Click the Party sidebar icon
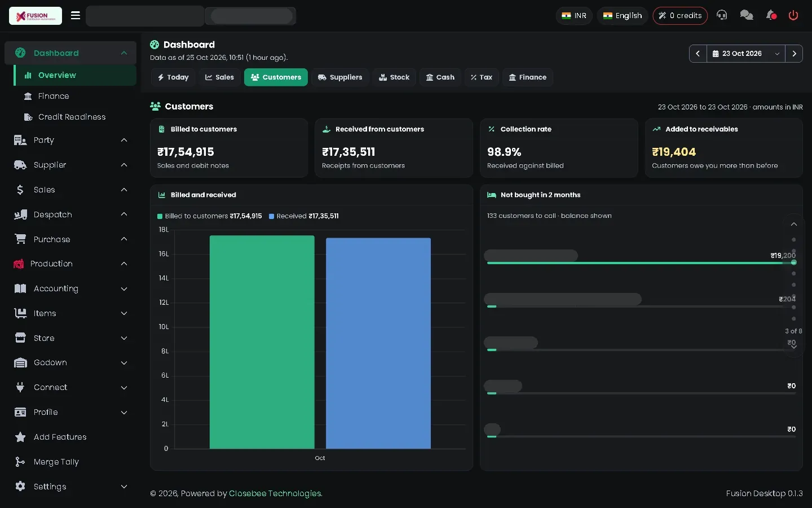Viewport: 812px width, 508px height. pyautogui.click(x=20, y=140)
